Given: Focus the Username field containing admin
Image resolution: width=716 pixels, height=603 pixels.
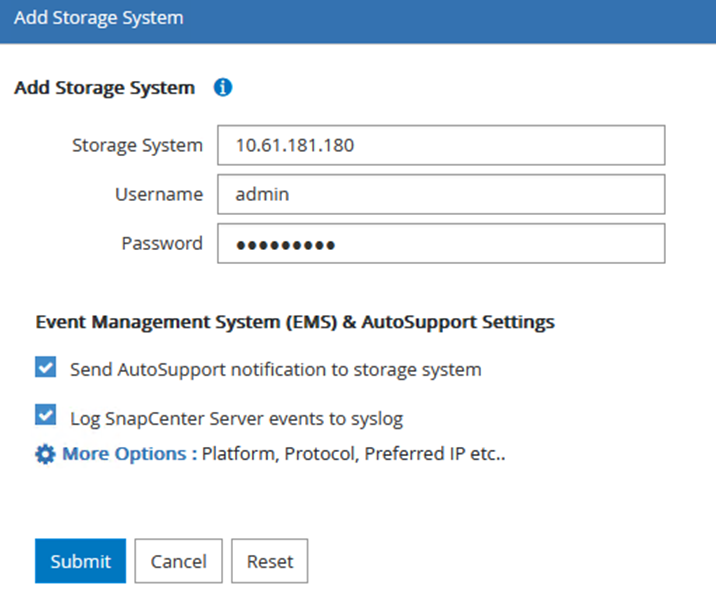Looking at the screenshot, I should pyautogui.click(x=440, y=194).
